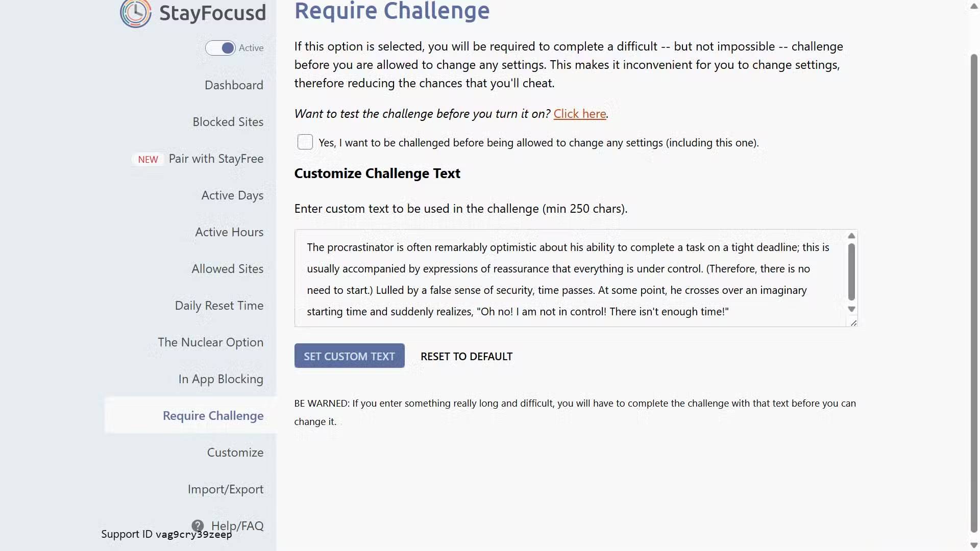Click Reset to Default button
This screenshot has height=551, width=980.
(466, 356)
